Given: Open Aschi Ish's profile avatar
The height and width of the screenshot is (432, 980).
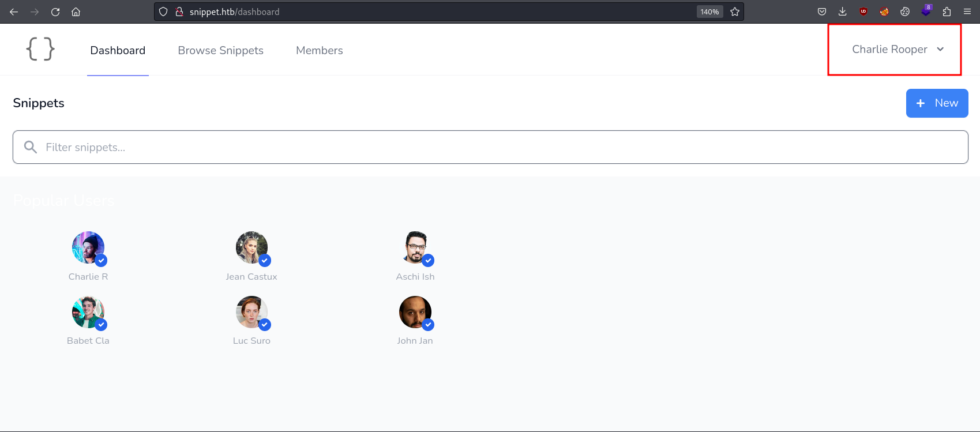Looking at the screenshot, I should click(416, 248).
